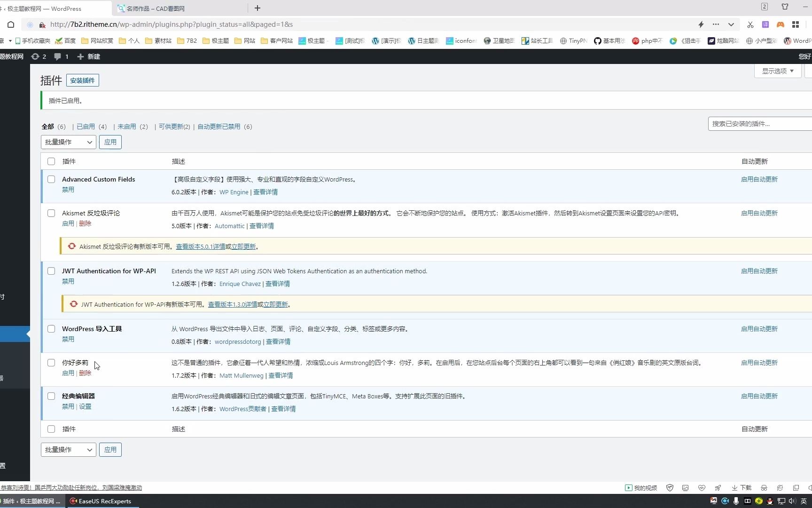
Task: Click the shield security icon in the status bar
Action: (670, 488)
